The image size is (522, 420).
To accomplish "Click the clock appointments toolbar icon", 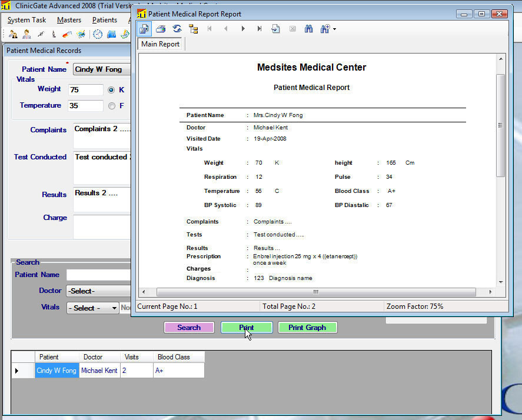I will click(x=98, y=34).
